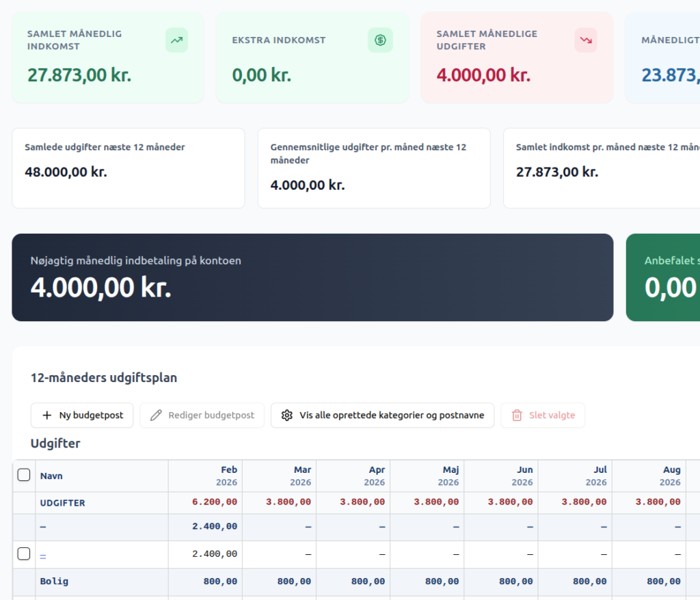
Task: Open the Samlet månedlige udgifter card
Action: [x=517, y=57]
